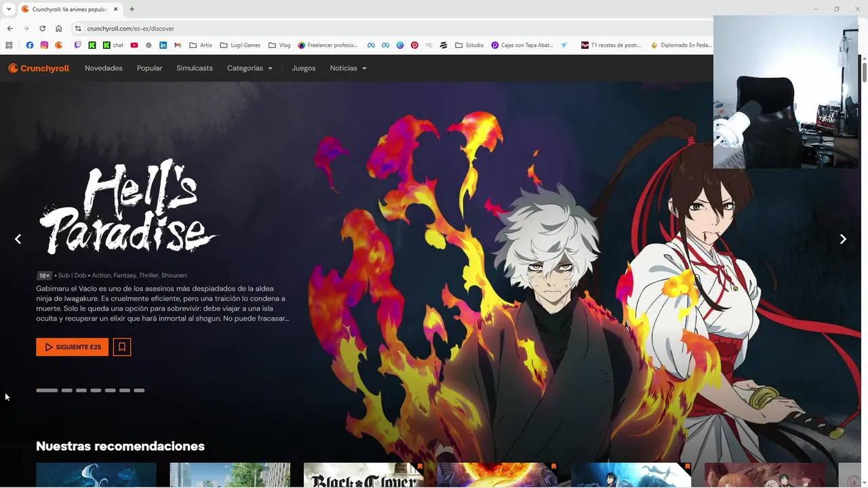Reload the current page
Screen dimensions: 868x488
(x=42, y=28)
